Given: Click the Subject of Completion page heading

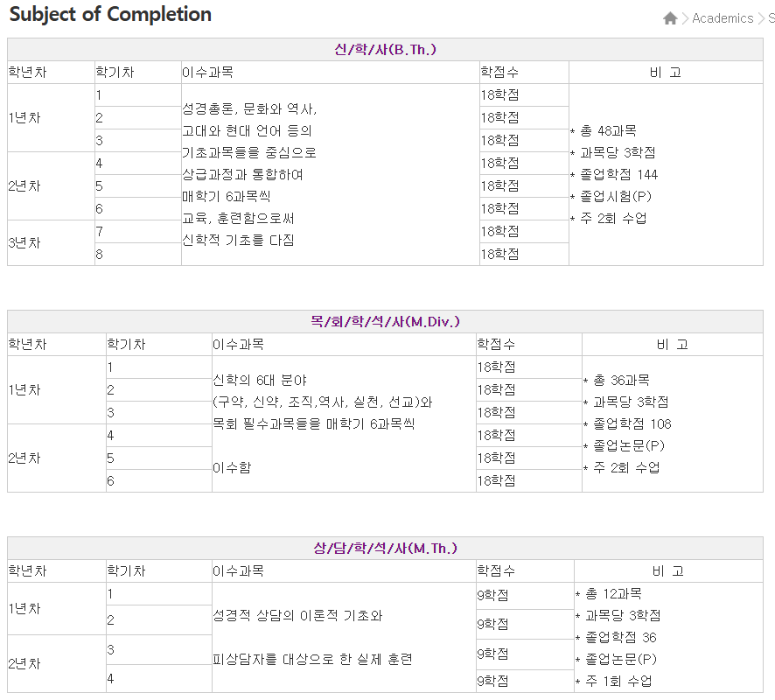Looking at the screenshot, I should point(110,15).
